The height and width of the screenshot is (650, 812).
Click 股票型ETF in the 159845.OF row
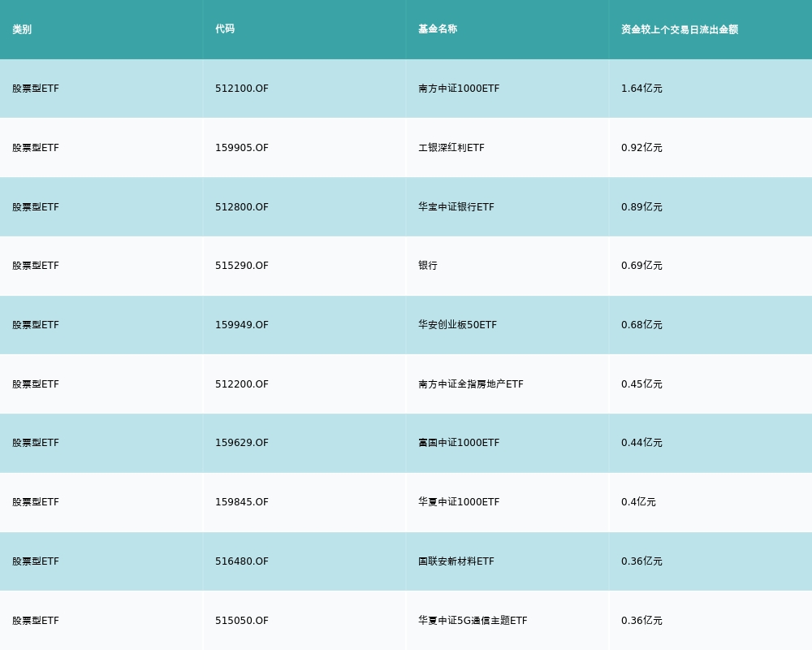point(36,502)
